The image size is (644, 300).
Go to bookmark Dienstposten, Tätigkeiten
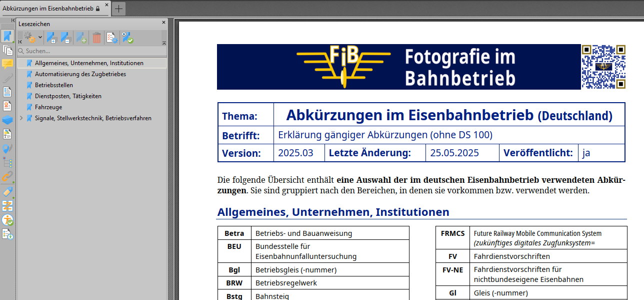click(x=68, y=96)
